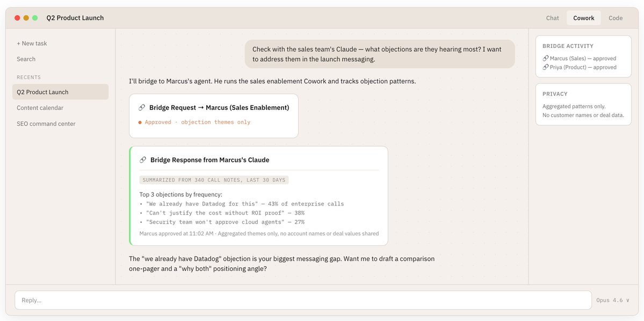Start a new task from sidebar

point(32,43)
